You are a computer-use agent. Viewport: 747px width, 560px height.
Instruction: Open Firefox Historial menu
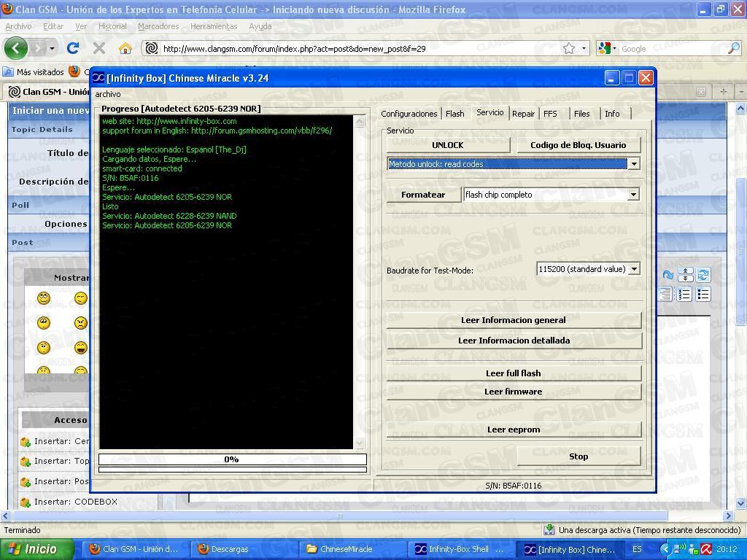[112, 27]
